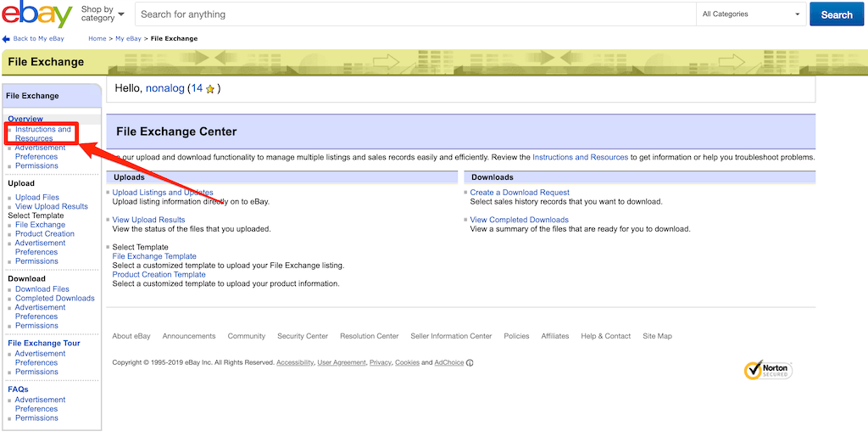Click the AdChoice info icon in the footer
868x437 pixels.
tap(470, 363)
